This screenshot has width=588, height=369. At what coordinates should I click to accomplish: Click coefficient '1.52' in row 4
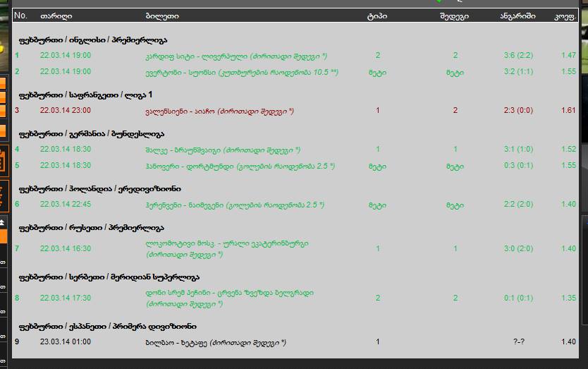(568, 149)
